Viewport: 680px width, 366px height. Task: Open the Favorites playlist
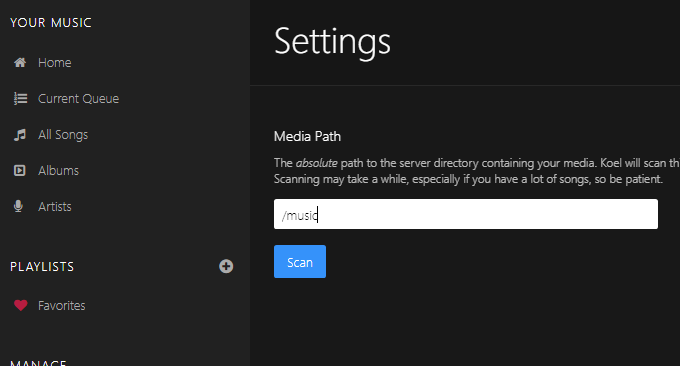tap(62, 305)
